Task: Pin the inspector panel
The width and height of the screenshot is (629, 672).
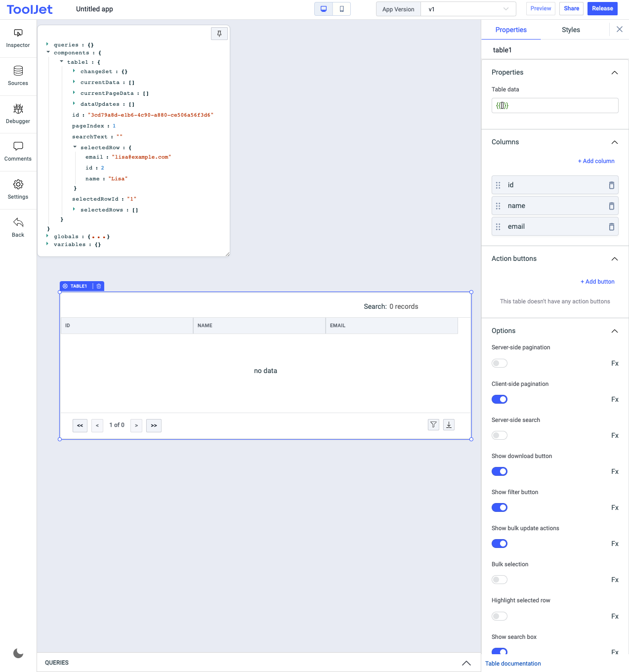Action: pyautogui.click(x=219, y=34)
